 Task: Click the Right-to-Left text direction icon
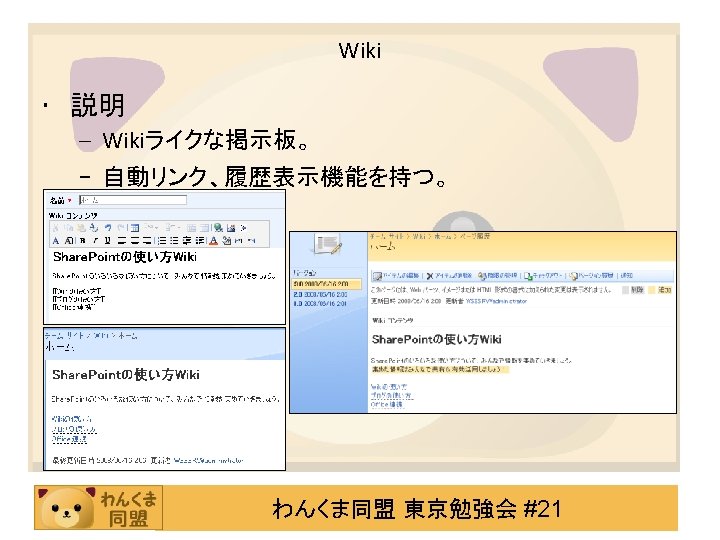[x=252, y=241]
